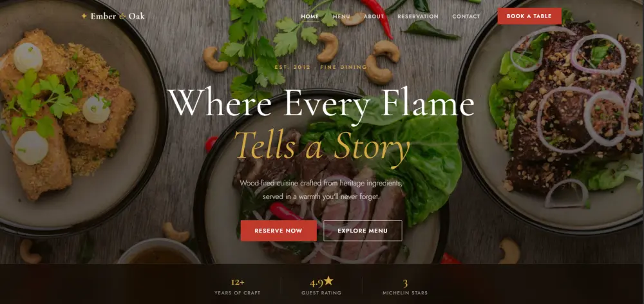Click the Where Every Flame headline
This screenshot has width=644, height=304.
(321, 104)
